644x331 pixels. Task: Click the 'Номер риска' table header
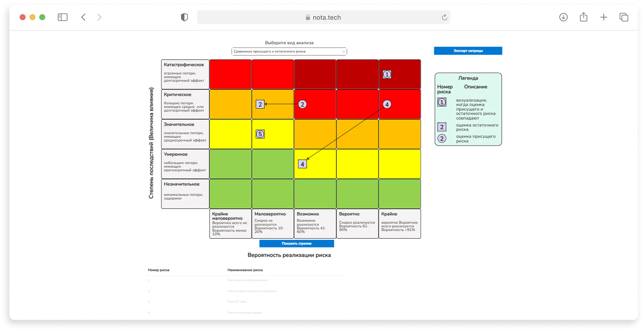(159, 270)
